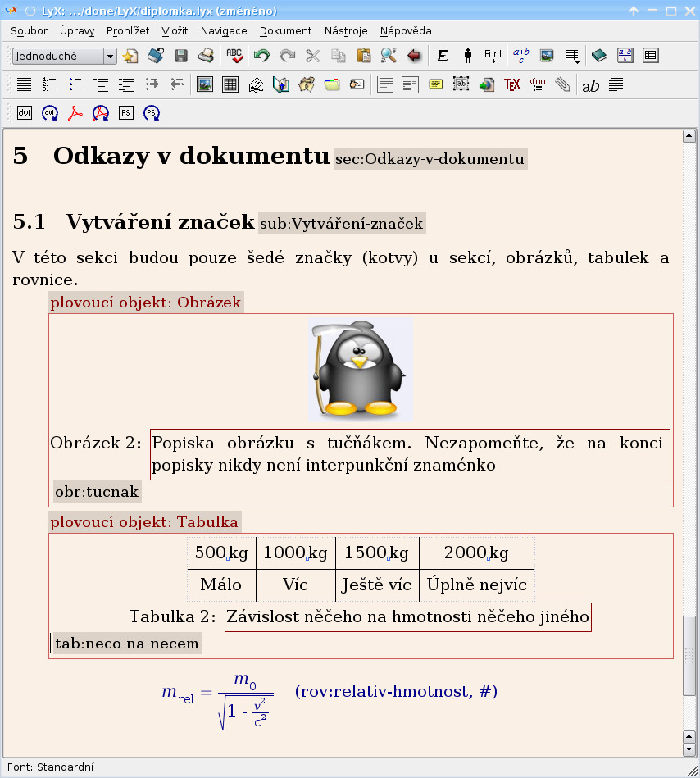
Task: Click the obr:tucnak label inset
Action: [98, 492]
